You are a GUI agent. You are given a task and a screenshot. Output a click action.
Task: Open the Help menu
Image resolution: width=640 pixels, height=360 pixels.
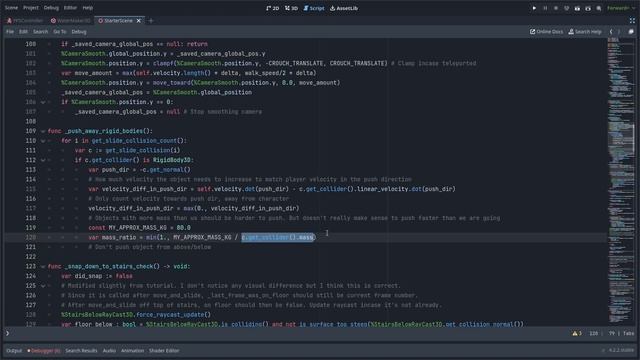pyautogui.click(x=88, y=8)
